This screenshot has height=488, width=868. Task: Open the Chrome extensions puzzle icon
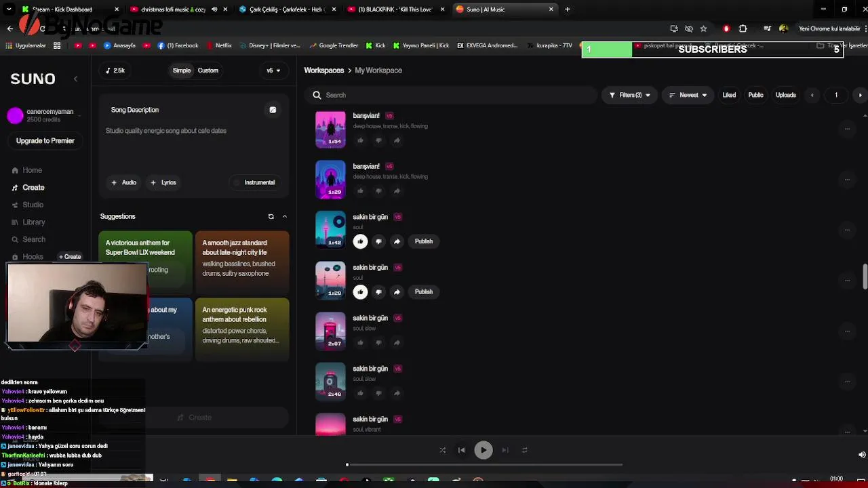(x=743, y=28)
